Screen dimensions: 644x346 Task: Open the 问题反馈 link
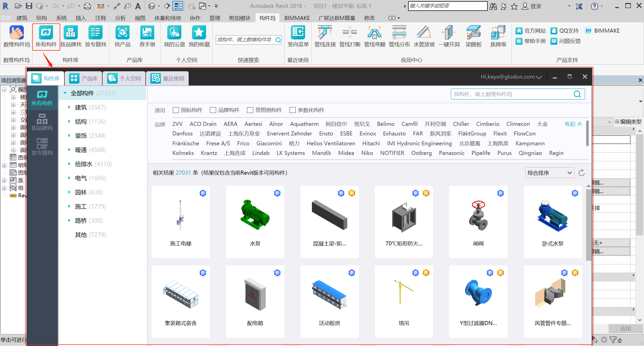pos(565,41)
